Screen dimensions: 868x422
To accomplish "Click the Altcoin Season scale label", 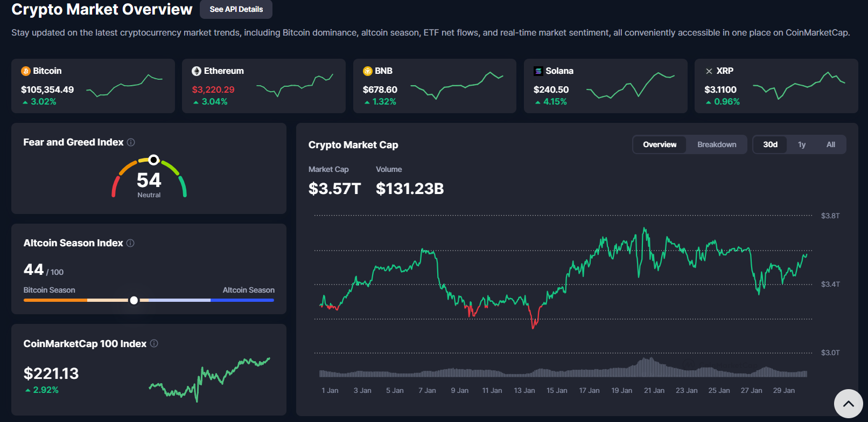I will [249, 290].
